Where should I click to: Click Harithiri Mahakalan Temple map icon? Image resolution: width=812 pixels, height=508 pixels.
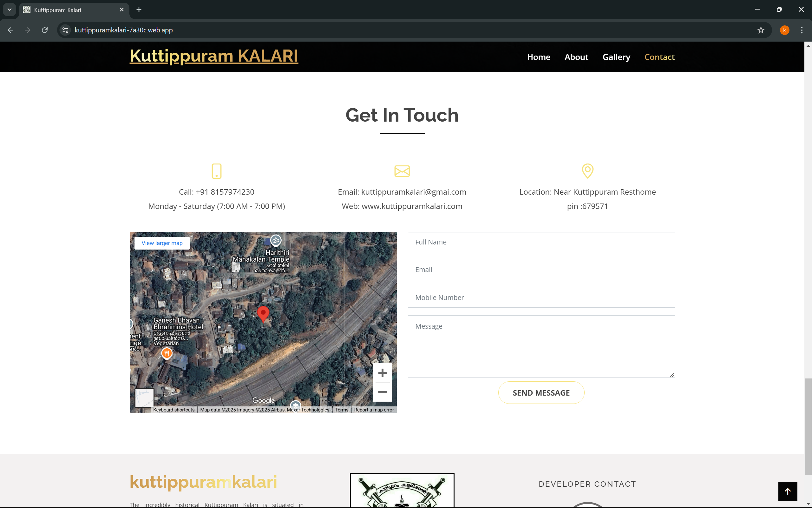click(276, 241)
